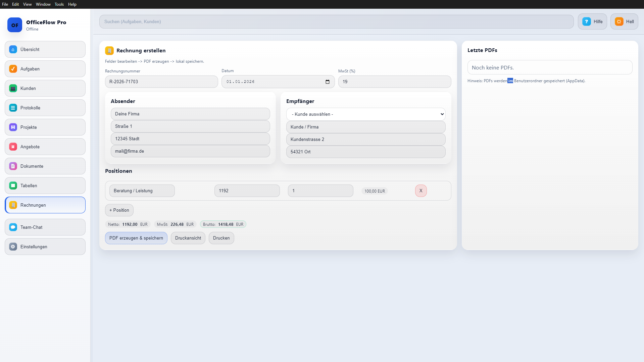Open the Tools menu
The width and height of the screenshot is (644, 362).
pyautogui.click(x=59, y=4)
